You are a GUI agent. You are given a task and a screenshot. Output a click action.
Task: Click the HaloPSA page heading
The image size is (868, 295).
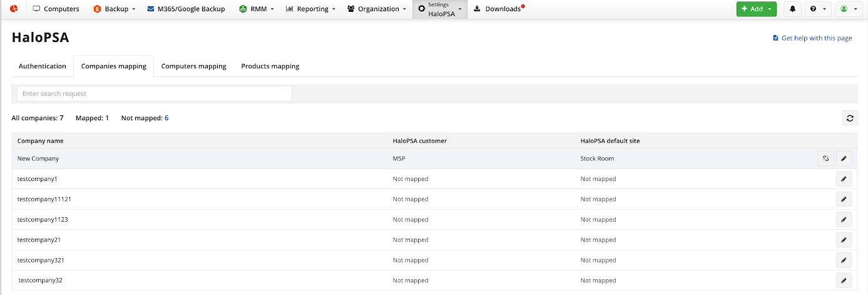tap(40, 38)
